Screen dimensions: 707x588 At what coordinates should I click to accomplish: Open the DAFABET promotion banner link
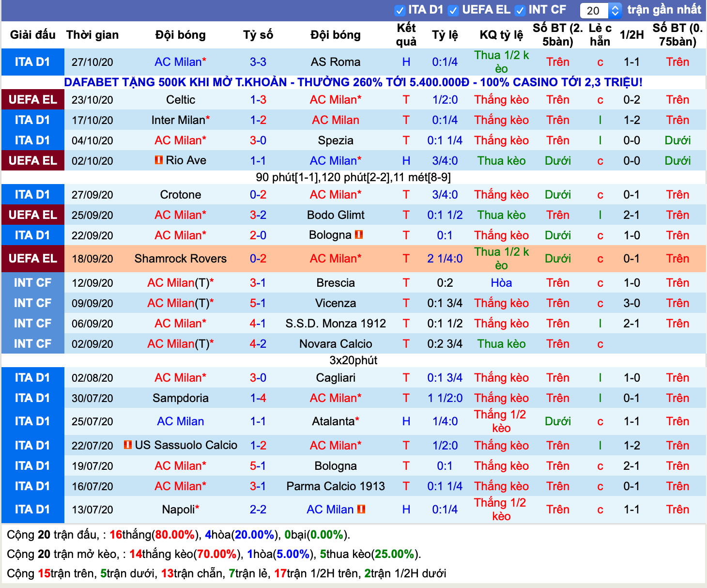(x=353, y=82)
